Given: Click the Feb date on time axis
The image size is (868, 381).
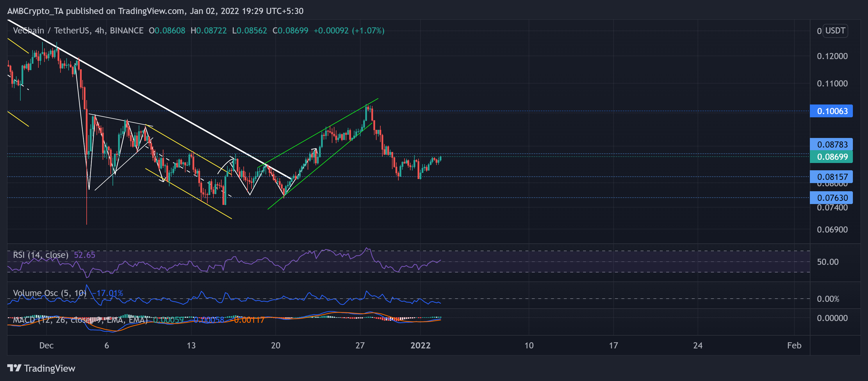Looking at the screenshot, I should point(794,345).
